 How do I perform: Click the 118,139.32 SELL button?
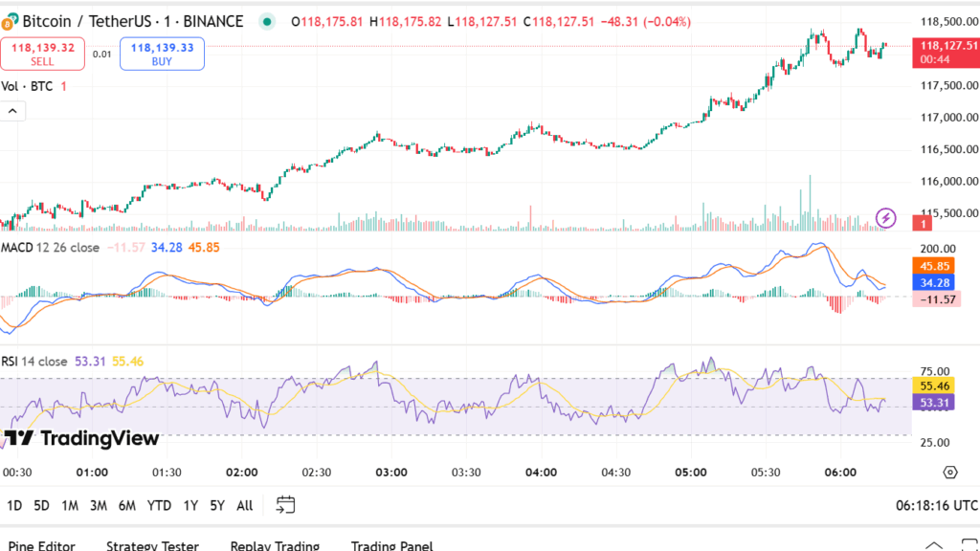point(42,54)
